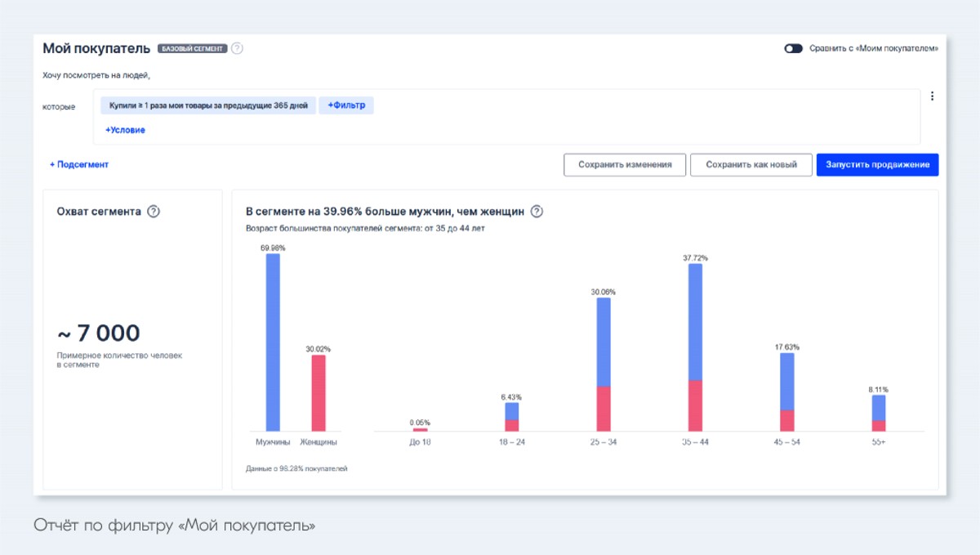Image resolution: width=980 pixels, height=555 pixels.
Task: Click the 8.11% value label
Action: (x=879, y=390)
